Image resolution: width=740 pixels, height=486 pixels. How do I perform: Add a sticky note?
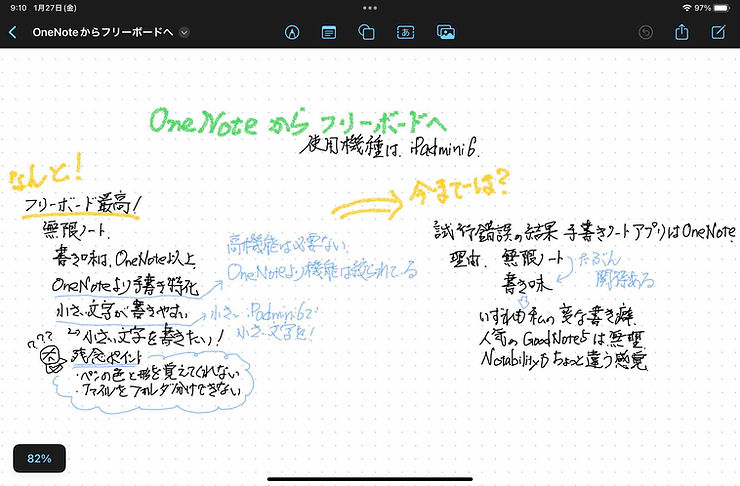[x=329, y=33]
